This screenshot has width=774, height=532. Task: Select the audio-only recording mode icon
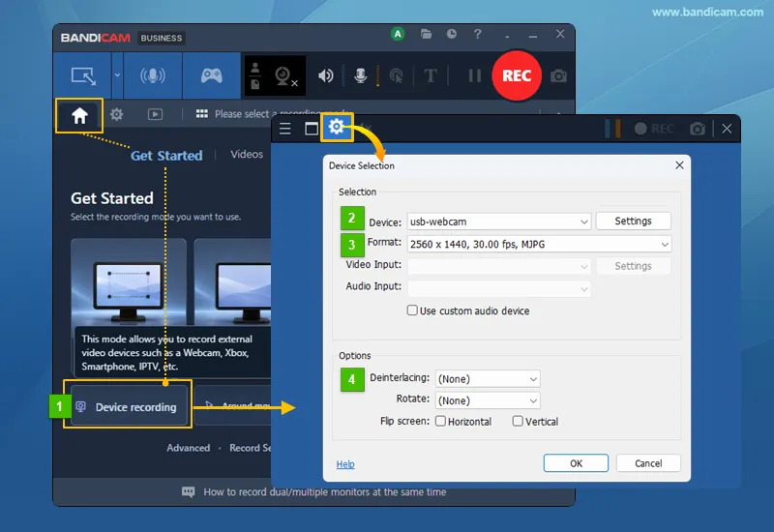coord(153,75)
